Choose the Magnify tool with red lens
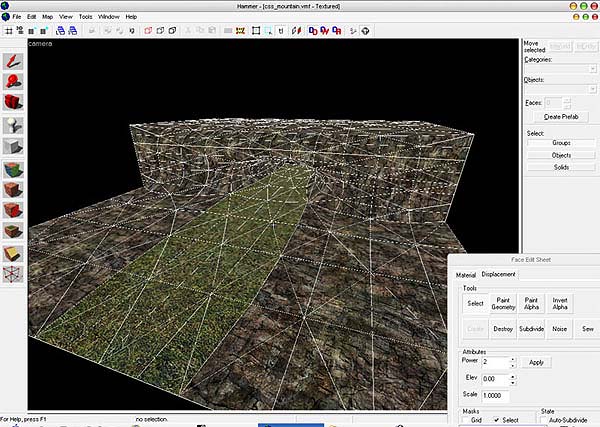This screenshot has height=427, width=600. (x=14, y=83)
